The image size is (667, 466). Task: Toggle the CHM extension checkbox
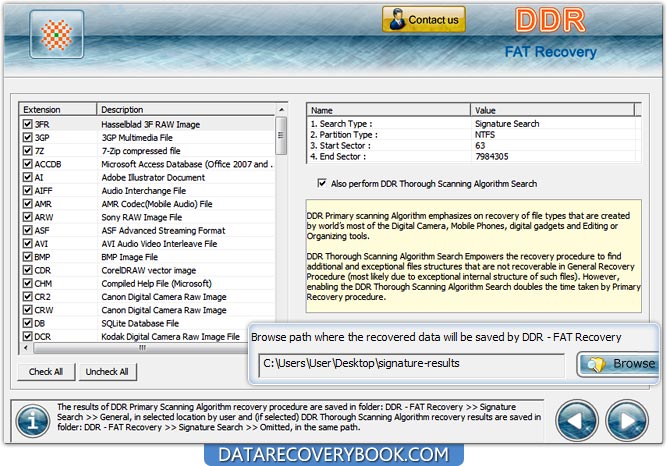click(27, 283)
